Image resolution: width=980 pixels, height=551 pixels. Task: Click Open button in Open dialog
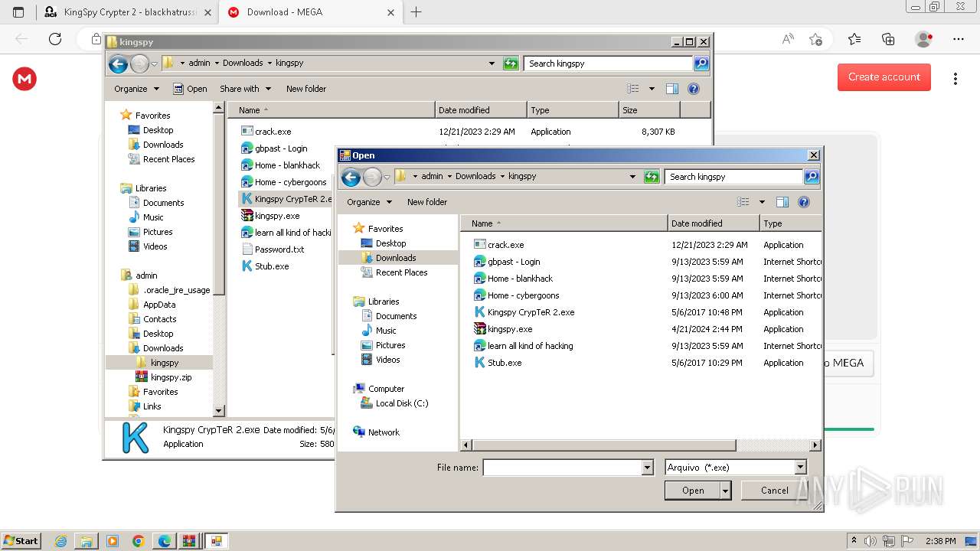693,491
